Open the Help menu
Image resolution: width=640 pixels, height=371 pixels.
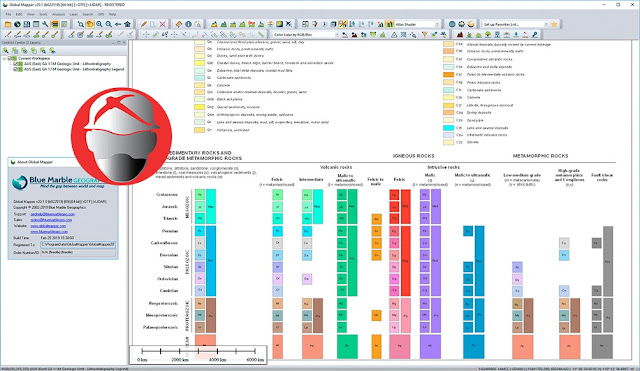(112, 14)
